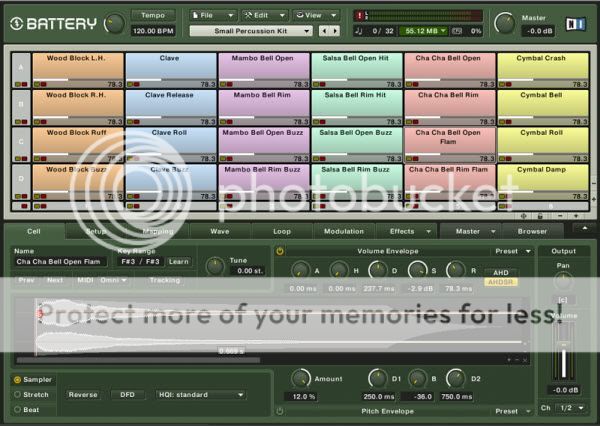Open the File menu
This screenshot has height=426, width=600.
tap(213, 15)
